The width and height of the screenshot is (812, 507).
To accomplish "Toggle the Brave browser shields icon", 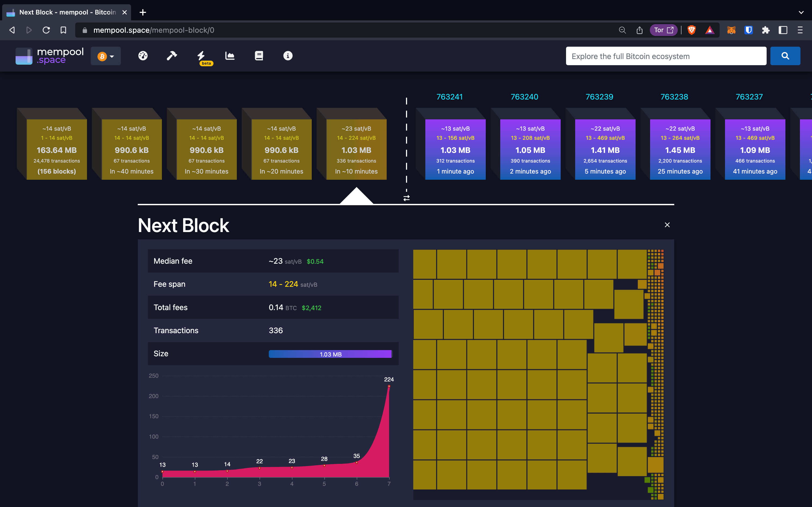I will (x=693, y=30).
